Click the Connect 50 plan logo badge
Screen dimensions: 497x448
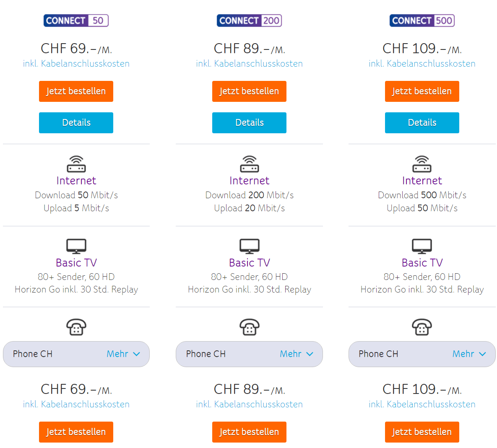(x=76, y=21)
